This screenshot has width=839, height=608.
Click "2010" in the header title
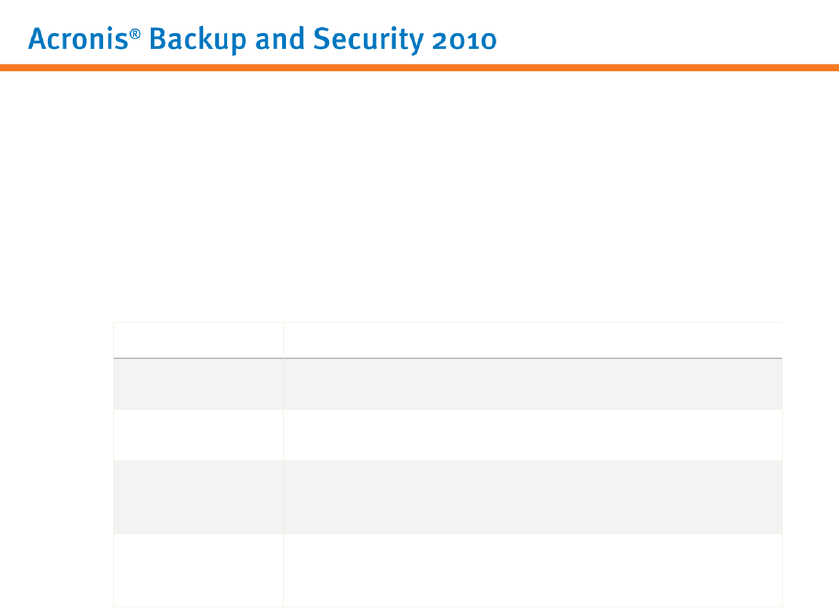(x=462, y=40)
